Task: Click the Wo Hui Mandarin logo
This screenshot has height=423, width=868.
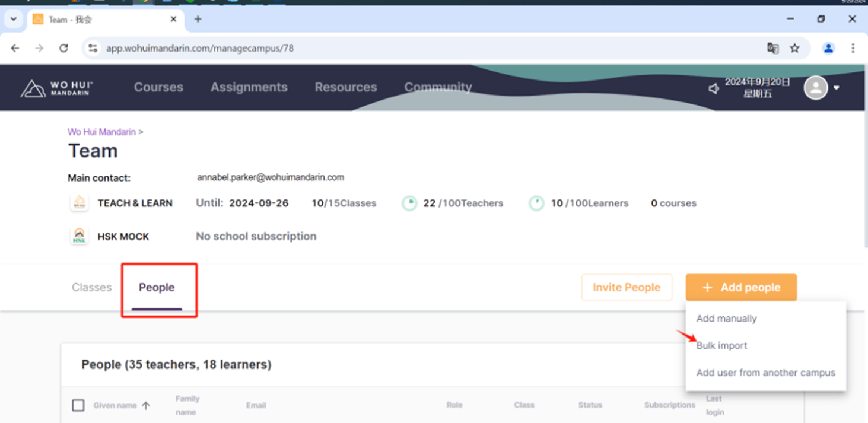Action: click(x=57, y=88)
